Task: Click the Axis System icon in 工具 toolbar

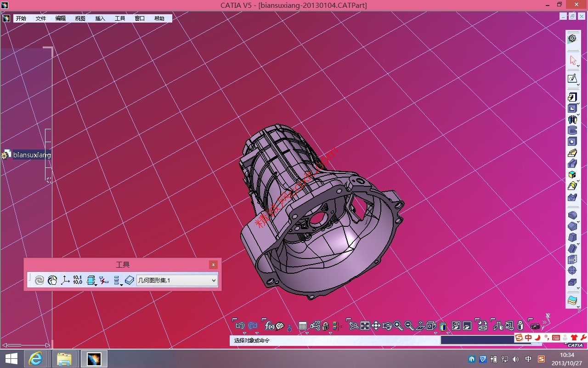Action: click(65, 280)
